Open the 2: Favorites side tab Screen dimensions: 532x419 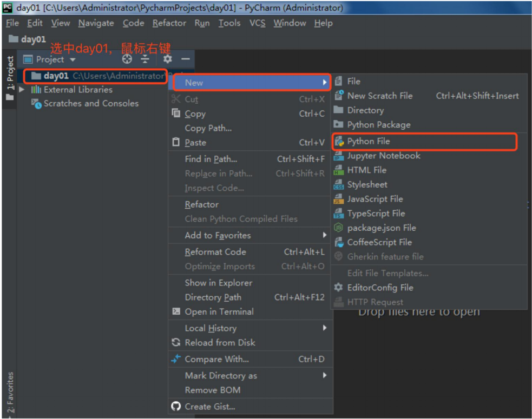[10, 393]
